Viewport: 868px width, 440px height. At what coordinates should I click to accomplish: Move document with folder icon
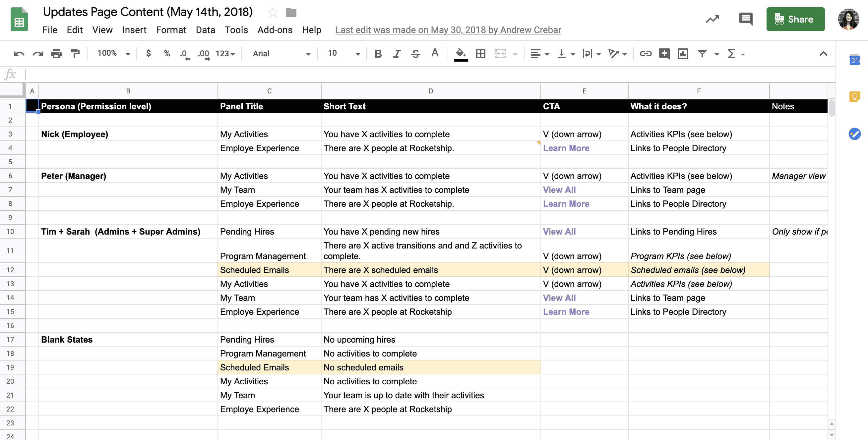click(x=291, y=13)
